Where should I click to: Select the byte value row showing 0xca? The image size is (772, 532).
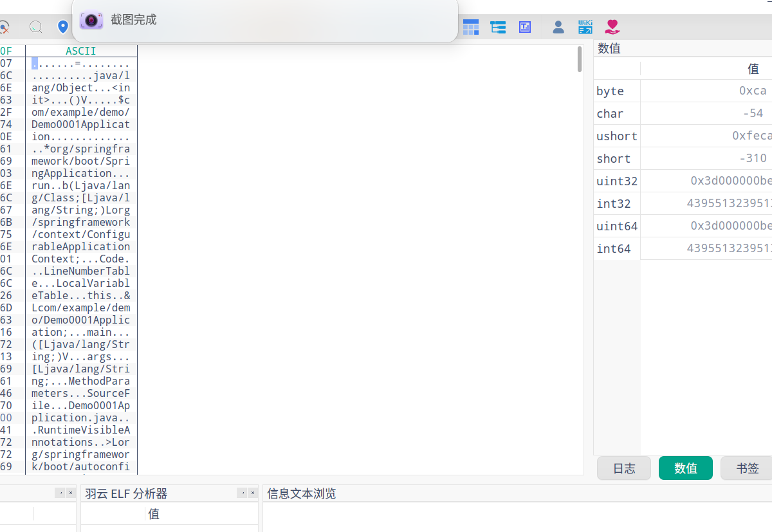[701, 91]
